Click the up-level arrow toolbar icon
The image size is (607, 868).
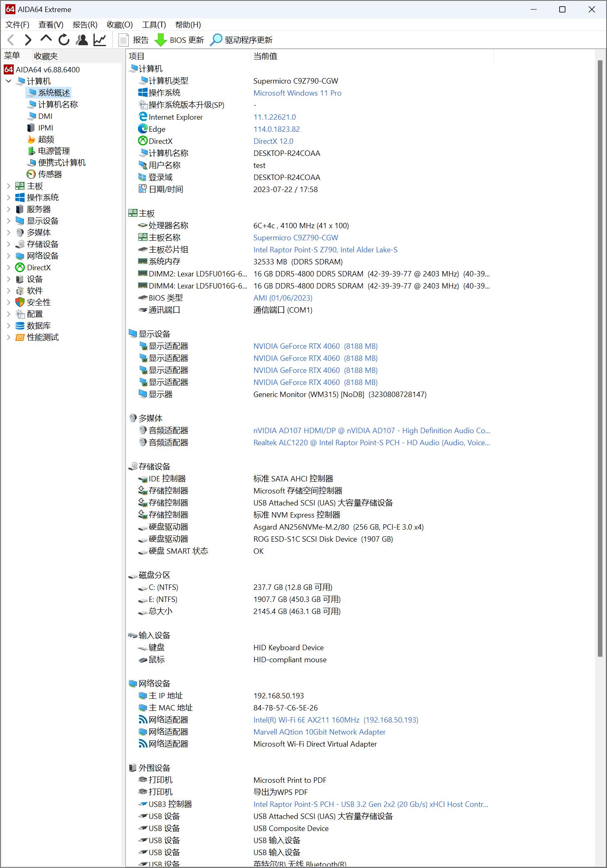[x=46, y=39]
